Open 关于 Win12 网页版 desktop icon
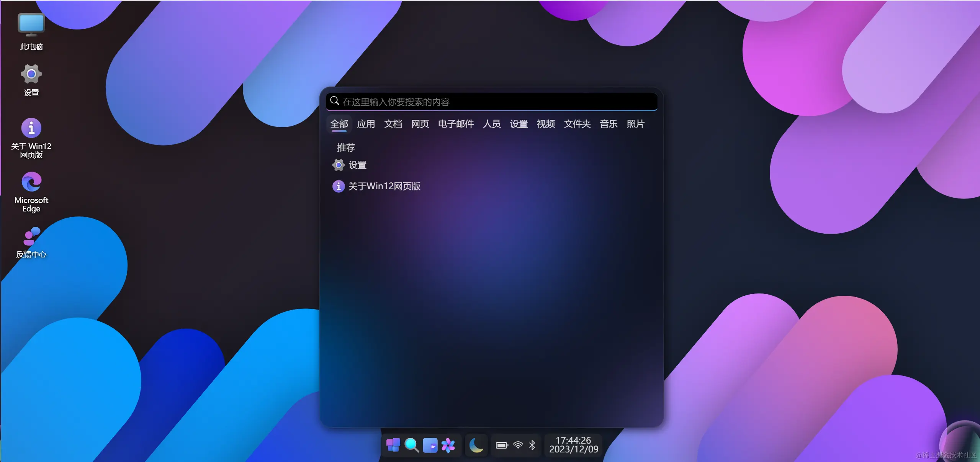The width and height of the screenshot is (980, 462). 31,128
